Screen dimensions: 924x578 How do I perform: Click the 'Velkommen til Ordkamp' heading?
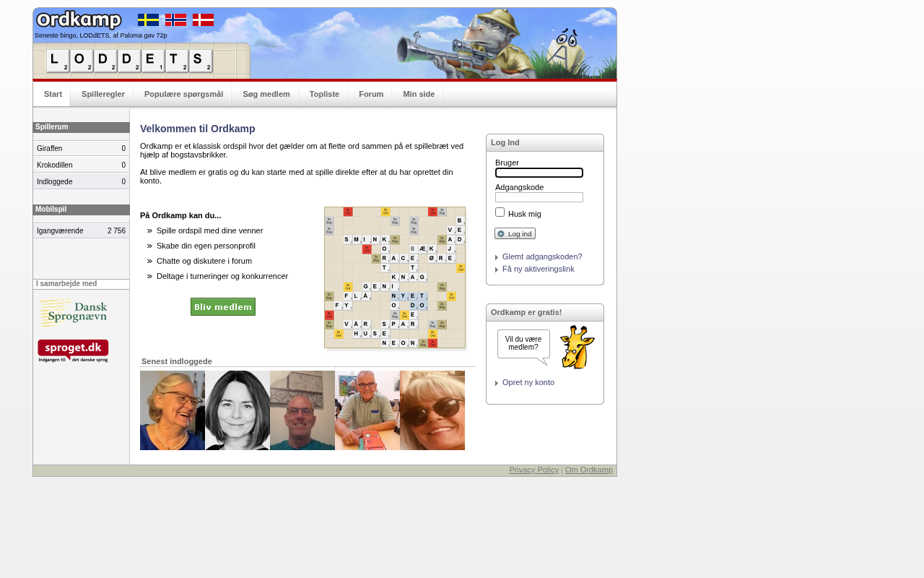[198, 129]
